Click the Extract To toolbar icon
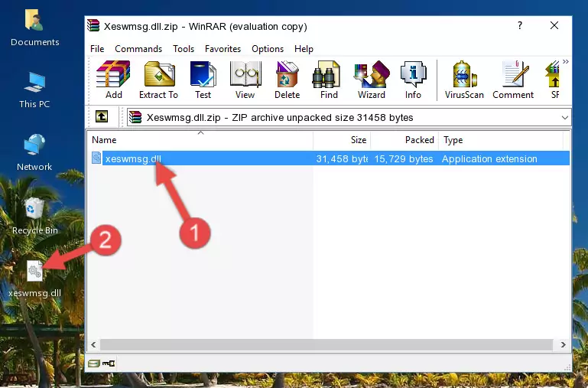588x388 pixels. (x=158, y=80)
